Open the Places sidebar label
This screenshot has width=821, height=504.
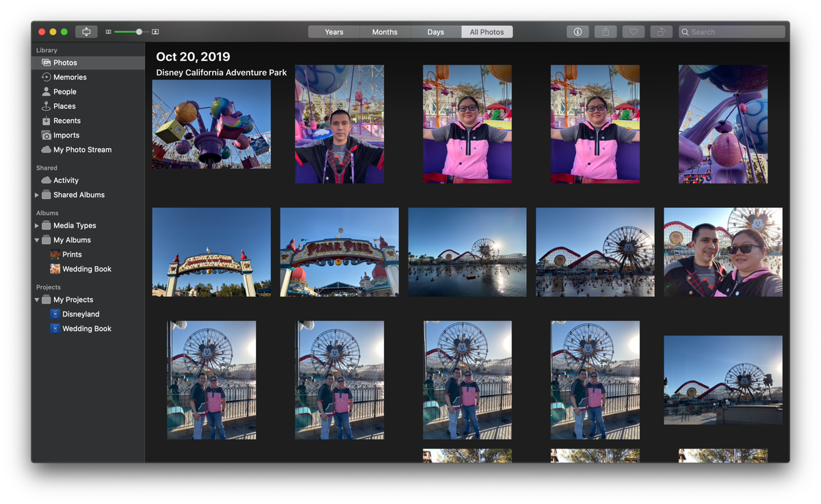point(64,106)
